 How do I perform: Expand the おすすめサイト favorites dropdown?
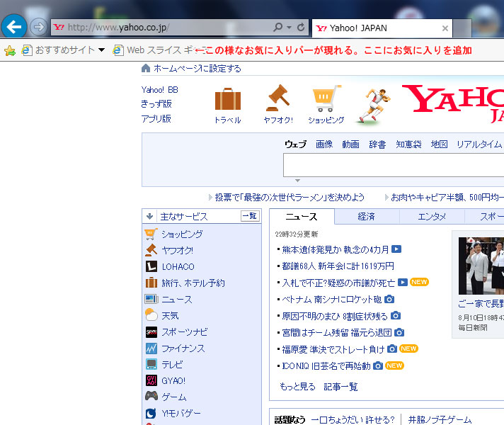pos(101,50)
